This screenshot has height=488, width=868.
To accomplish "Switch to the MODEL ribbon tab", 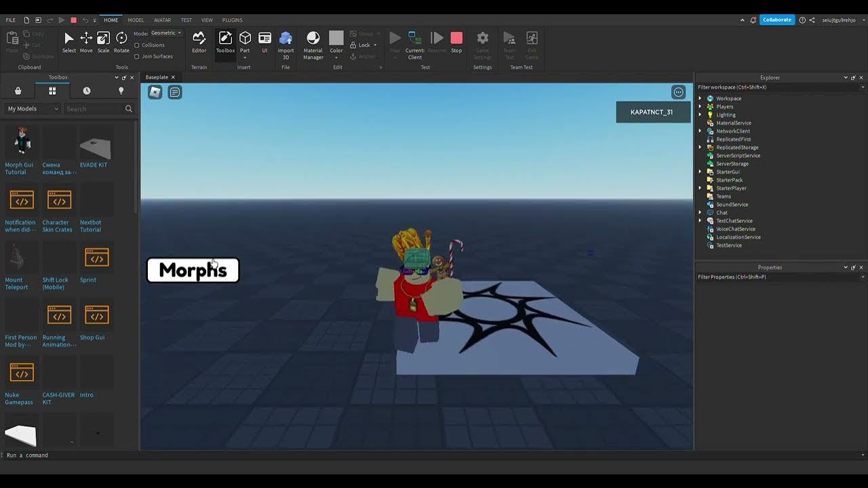I will pos(136,20).
